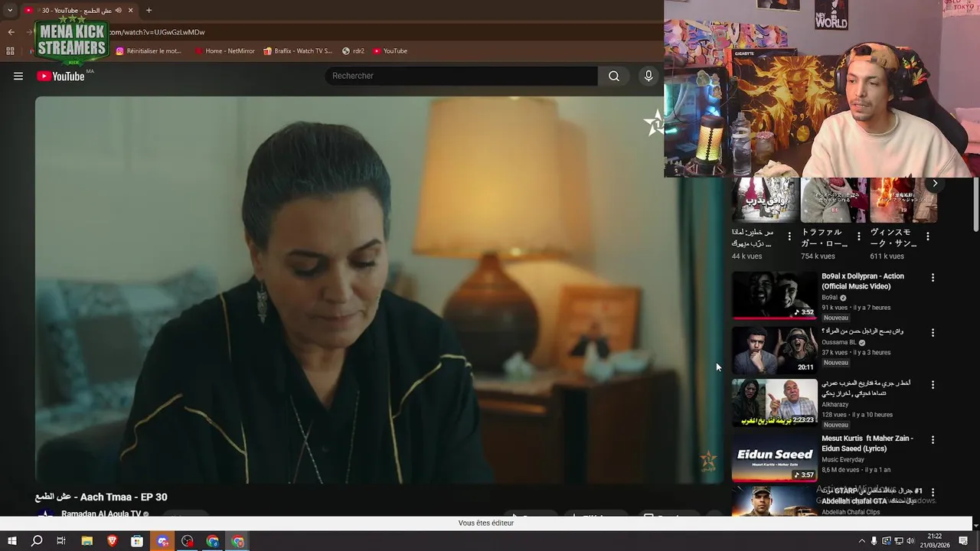Image resolution: width=980 pixels, height=551 pixels.
Task: Click the Oussama BL channel name
Action: (838, 343)
